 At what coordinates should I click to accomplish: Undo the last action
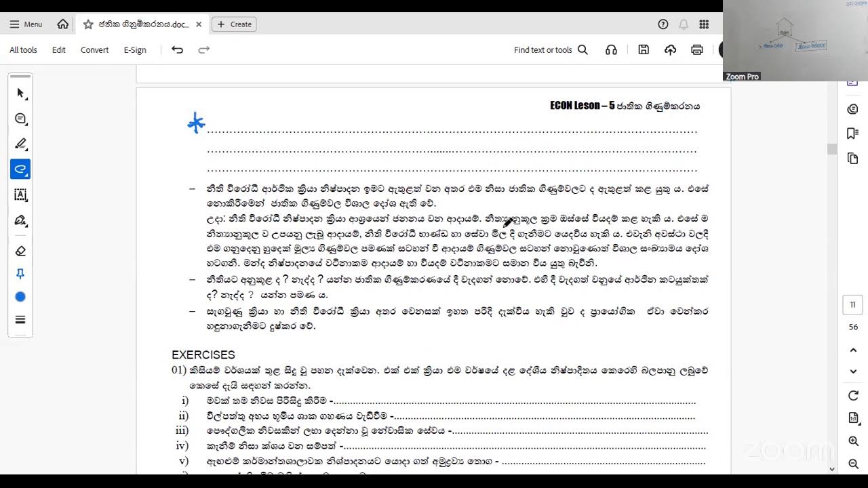coord(177,49)
